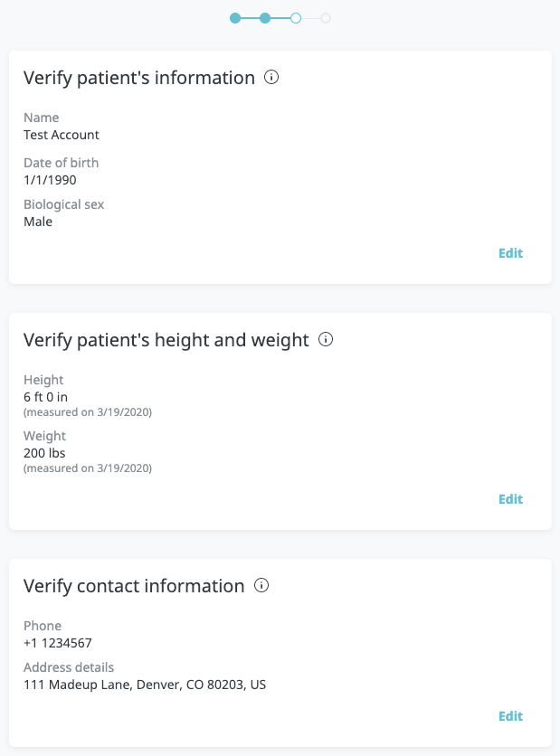Select the address 111 Madeup Lane, Denver
This screenshot has width=560, height=756.
click(x=145, y=685)
